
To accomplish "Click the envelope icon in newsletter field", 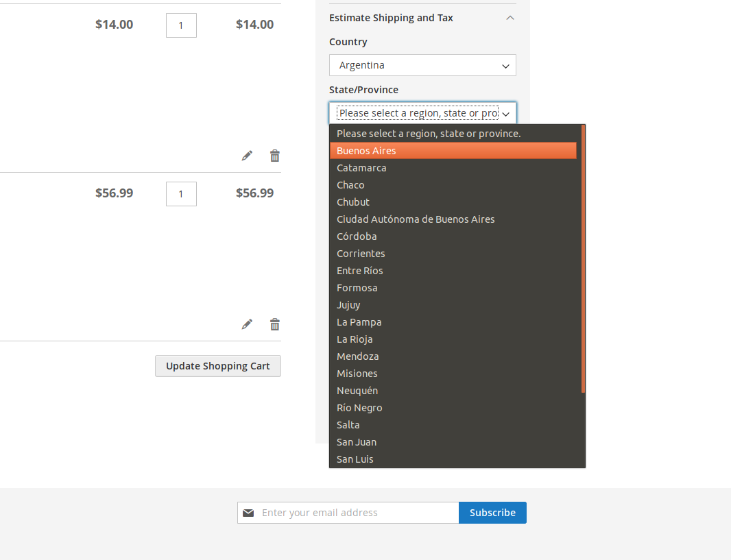I will pyautogui.click(x=248, y=513).
